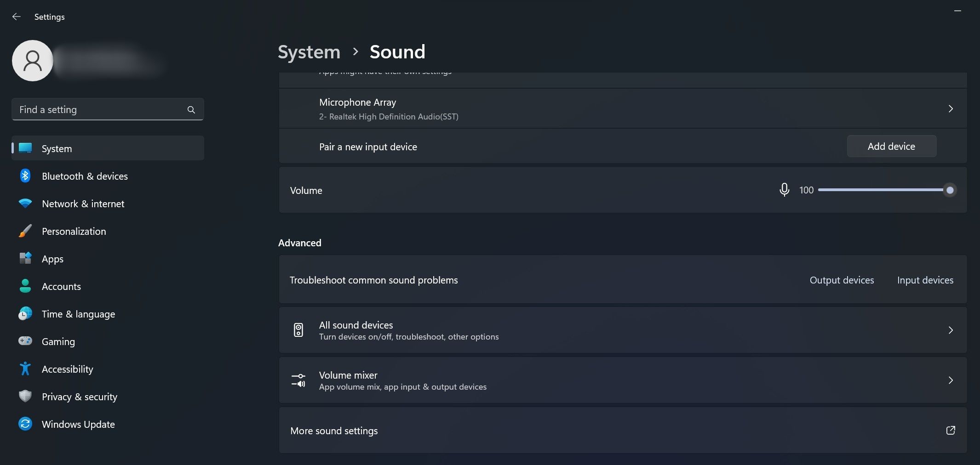Troubleshoot Output devices link

tap(842, 280)
